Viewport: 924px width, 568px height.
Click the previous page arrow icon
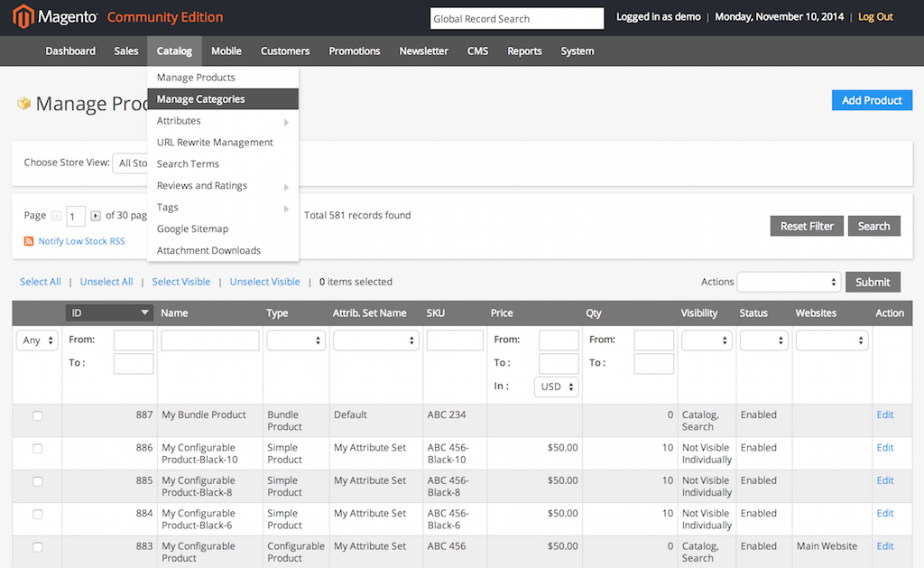(x=57, y=216)
